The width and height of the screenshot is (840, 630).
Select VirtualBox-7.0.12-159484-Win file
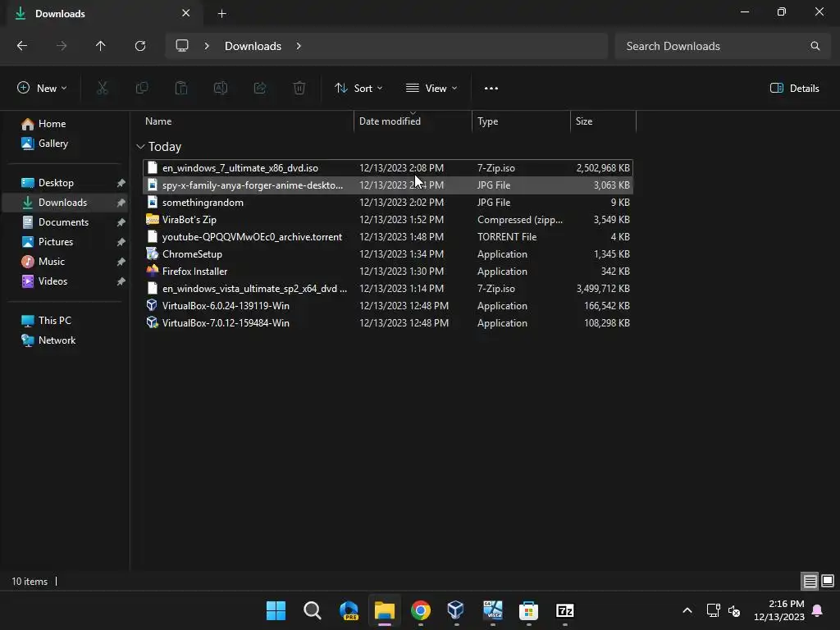pyautogui.click(x=388, y=323)
